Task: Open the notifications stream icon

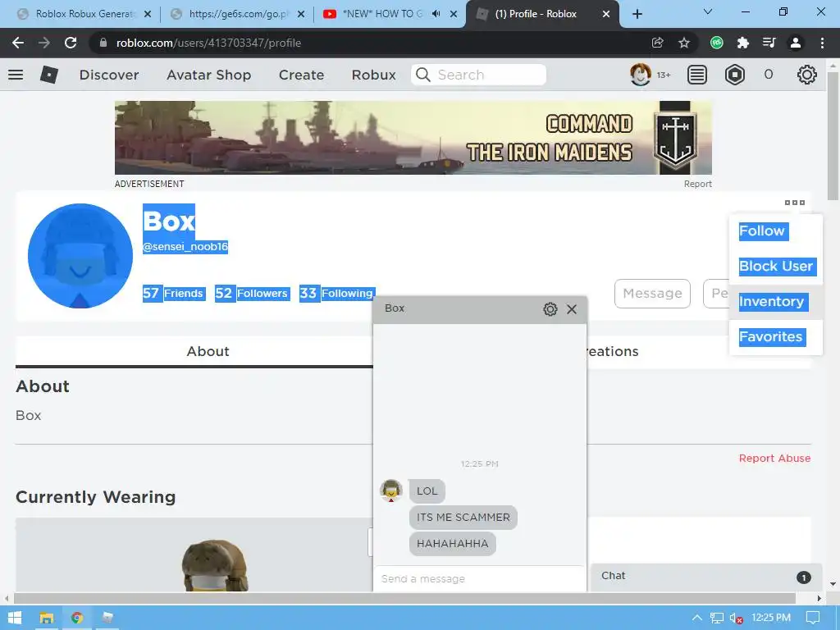Action: pyautogui.click(x=697, y=75)
